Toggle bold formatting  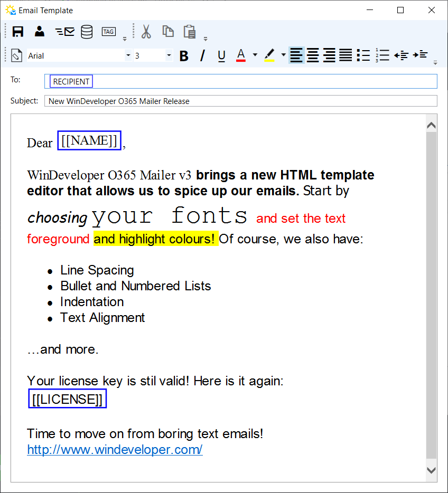coord(184,56)
